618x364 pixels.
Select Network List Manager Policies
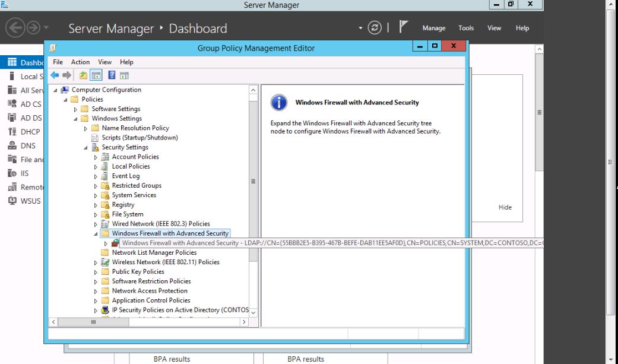pos(154,252)
